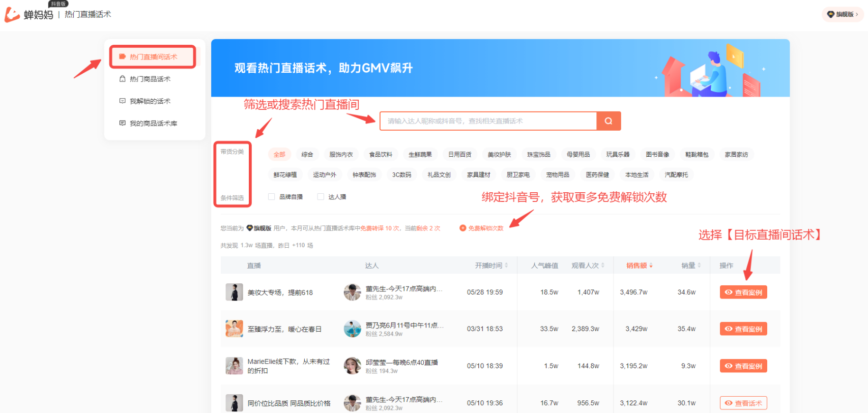The width and height of the screenshot is (868, 413).
Task: Select the 家居家纺 category tag
Action: tap(737, 154)
